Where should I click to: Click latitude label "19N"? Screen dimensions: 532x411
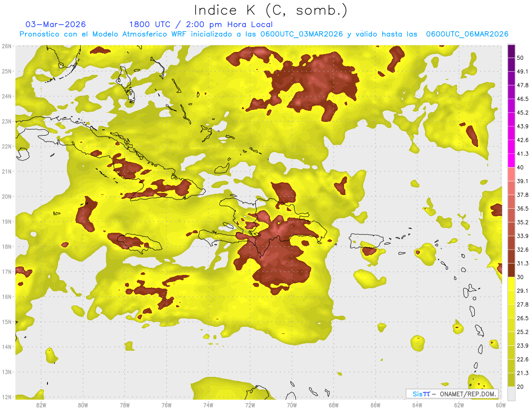tap(7, 222)
